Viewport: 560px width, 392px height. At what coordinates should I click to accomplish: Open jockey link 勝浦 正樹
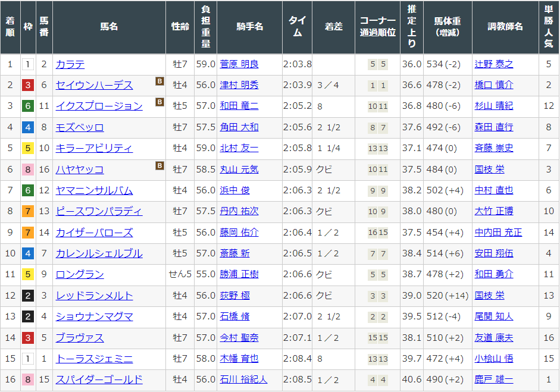pos(239,274)
